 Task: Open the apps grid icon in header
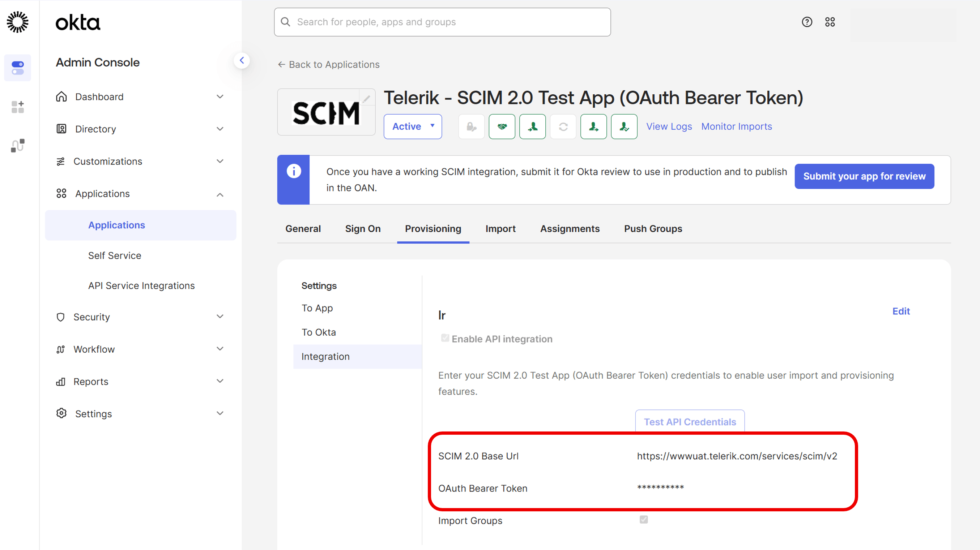pos(830,22)
